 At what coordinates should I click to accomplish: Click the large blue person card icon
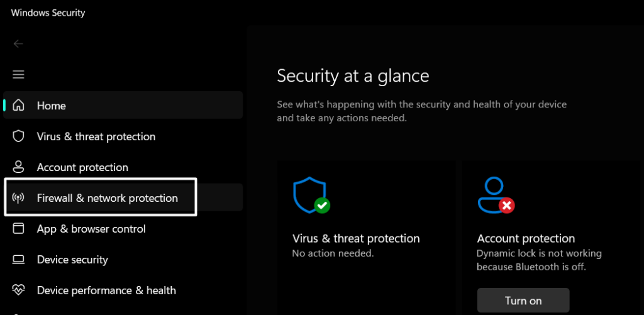(x=495, y=195)
